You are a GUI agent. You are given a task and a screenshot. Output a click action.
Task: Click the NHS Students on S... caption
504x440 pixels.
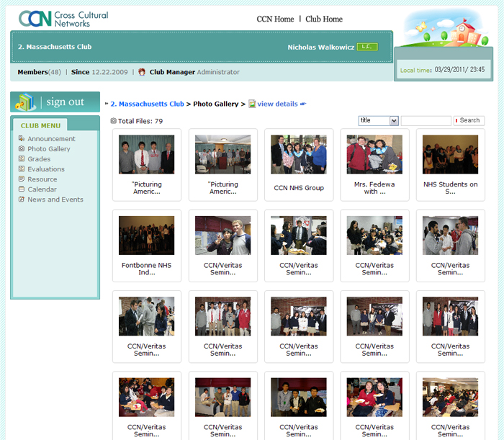click(450, 188)
